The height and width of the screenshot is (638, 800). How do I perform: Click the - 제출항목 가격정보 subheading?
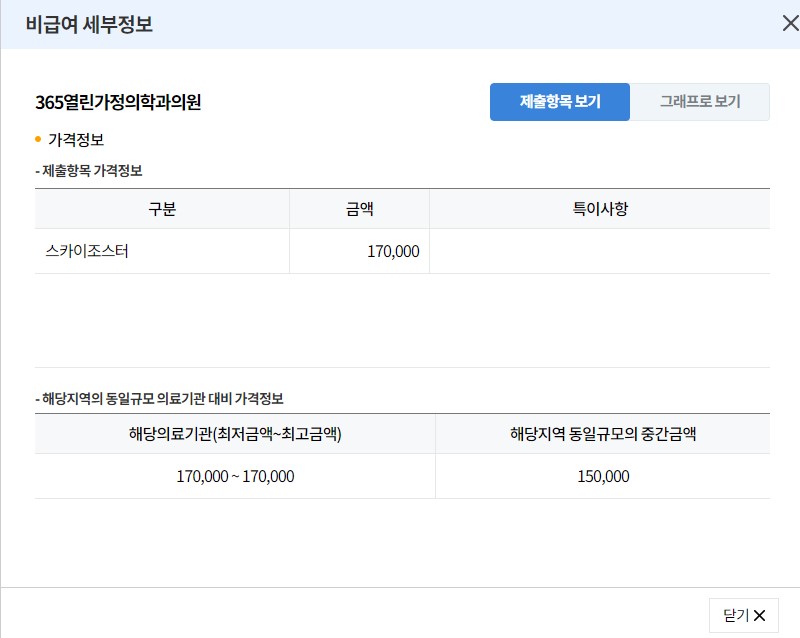89,170
